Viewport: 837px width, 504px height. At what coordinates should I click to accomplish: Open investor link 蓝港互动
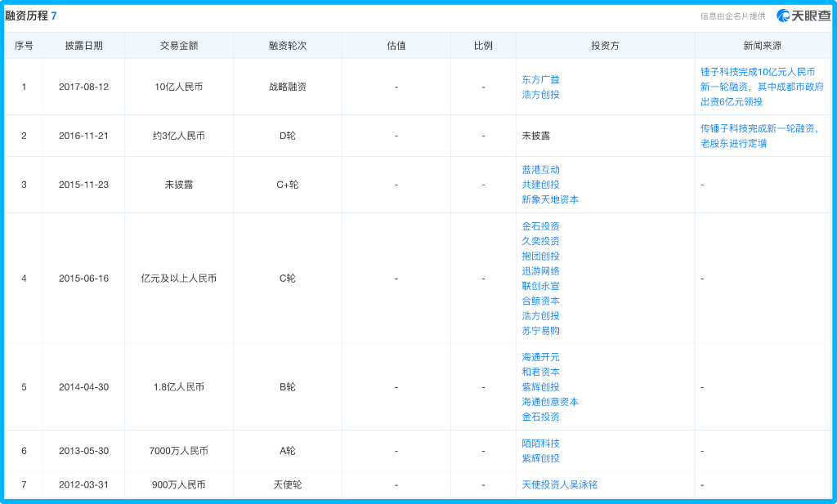[x=540, y=170]
